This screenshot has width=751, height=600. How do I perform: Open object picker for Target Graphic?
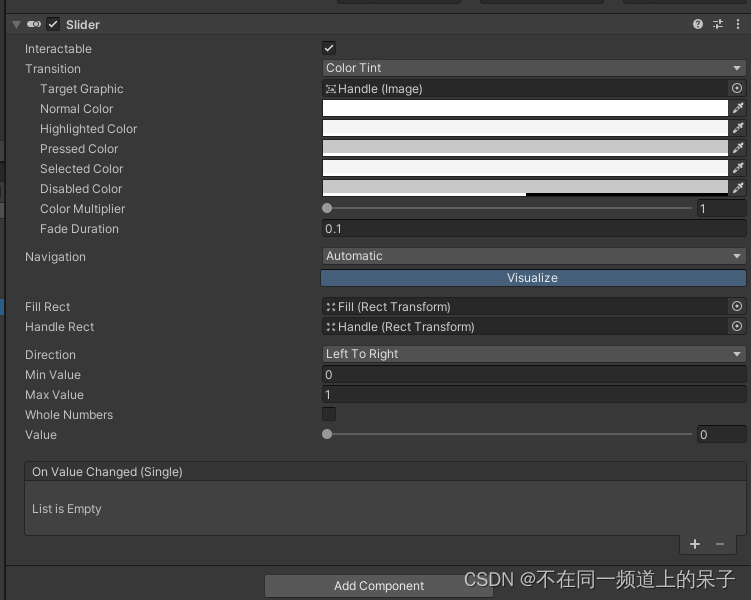[737, 88]
